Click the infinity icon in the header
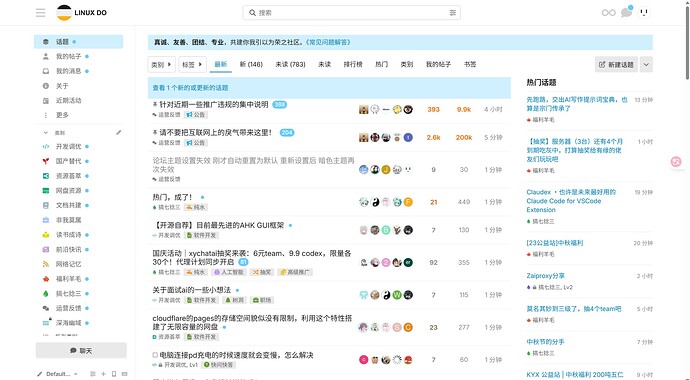690x380 pixels. pos(608,13)
